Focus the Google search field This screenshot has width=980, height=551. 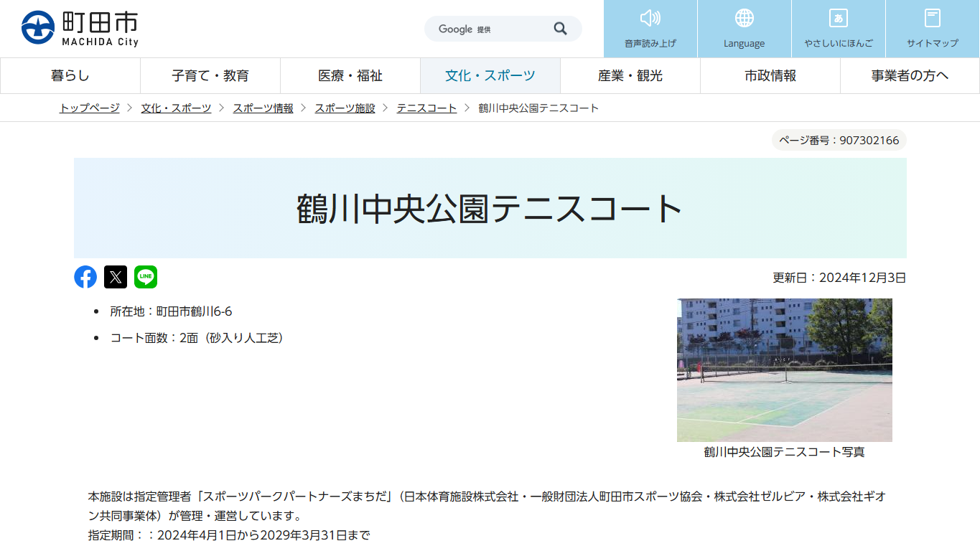(x=488, y=29)
